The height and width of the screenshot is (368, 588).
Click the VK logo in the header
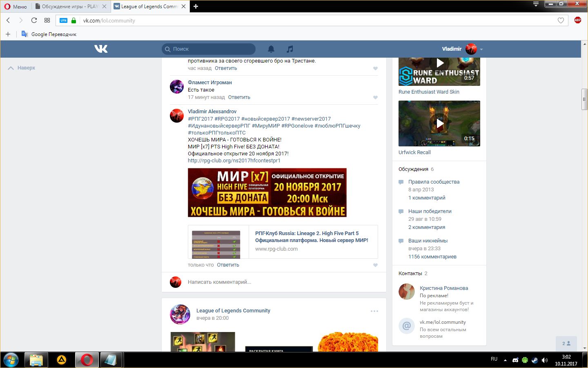coord(101,49)
